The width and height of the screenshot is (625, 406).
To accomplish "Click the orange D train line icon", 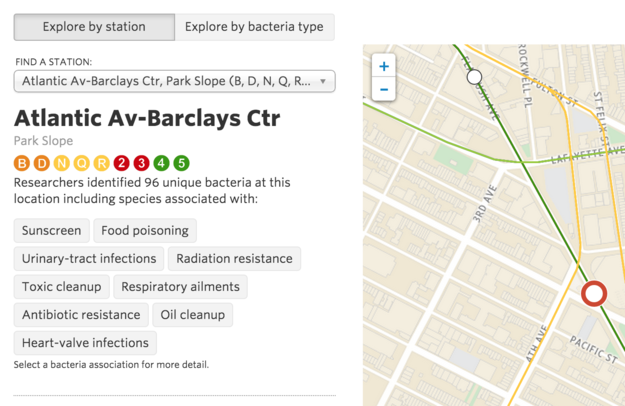I will [x=42, y=163].
